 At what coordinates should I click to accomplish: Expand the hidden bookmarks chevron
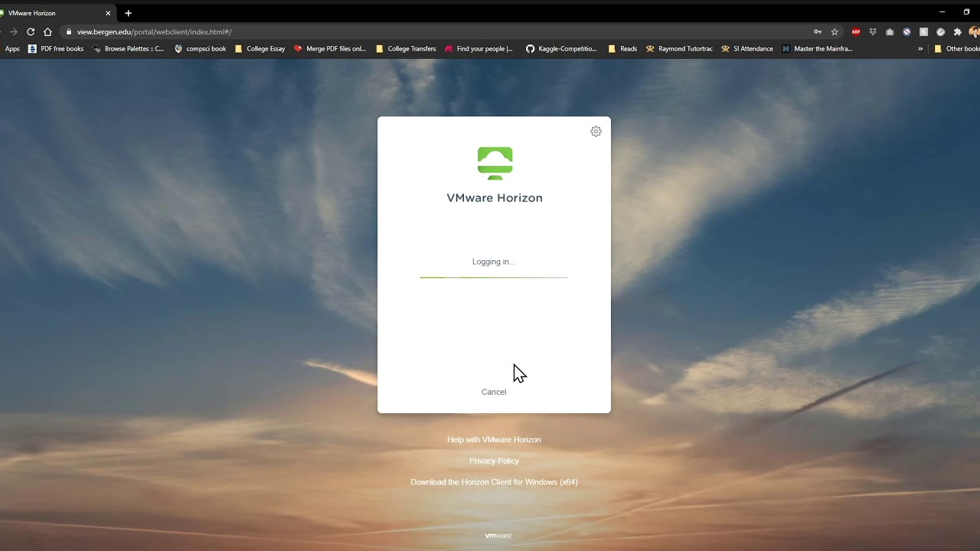pyautogui.click(x=920, y=49)
